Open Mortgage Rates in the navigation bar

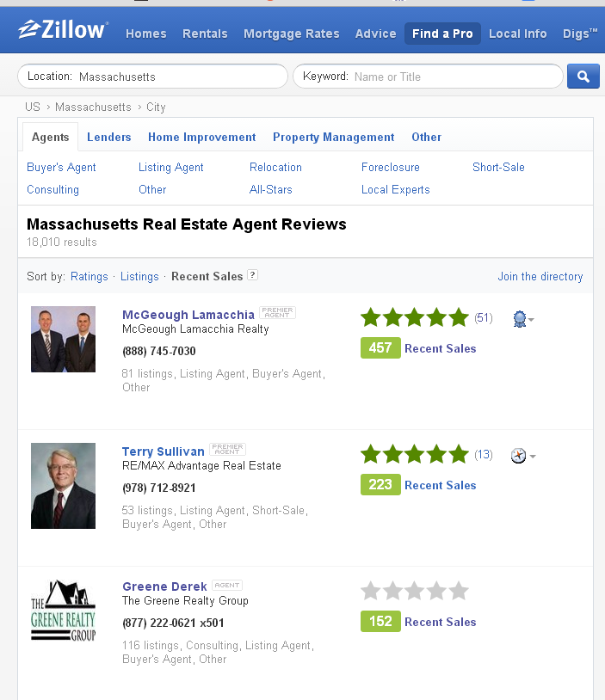(x=292, y=34)
